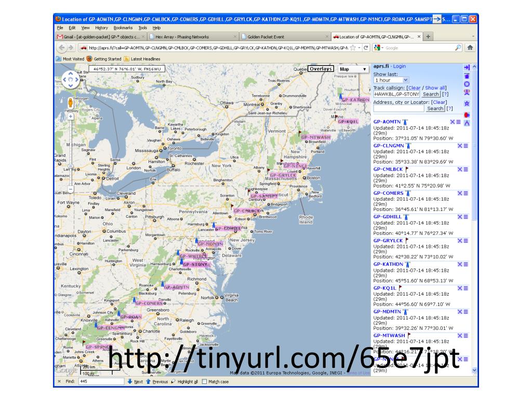Click the red and blue blob sidebar icon
The image size is (532, 399).
click(467, 115)
